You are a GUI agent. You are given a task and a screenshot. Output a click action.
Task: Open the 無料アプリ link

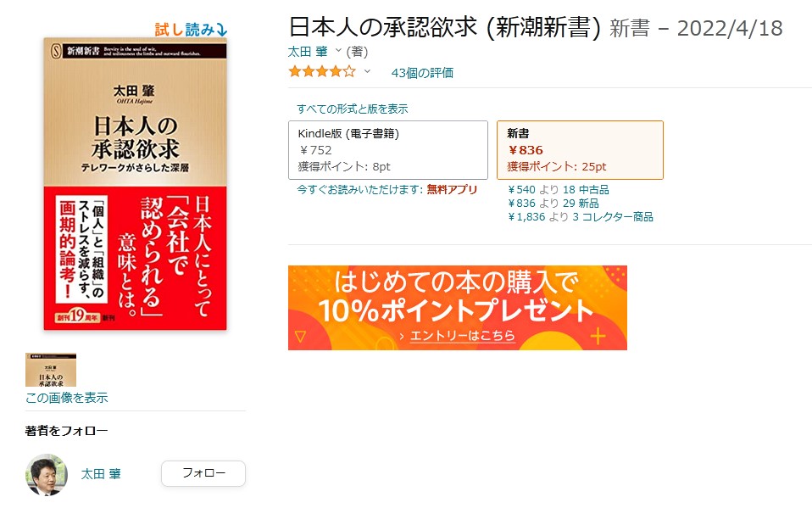[452, 190]
